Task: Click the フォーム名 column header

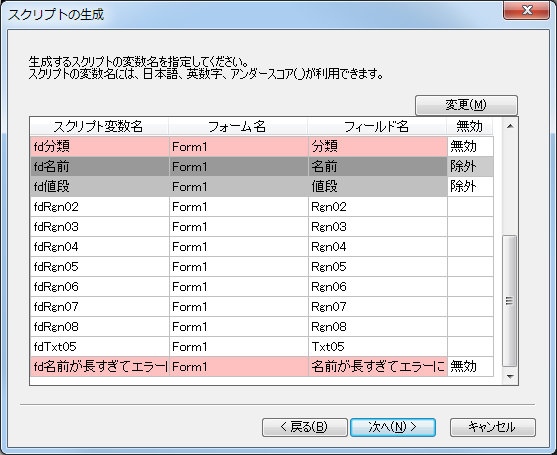Action: pyautogui.click(x=238, y=126)
